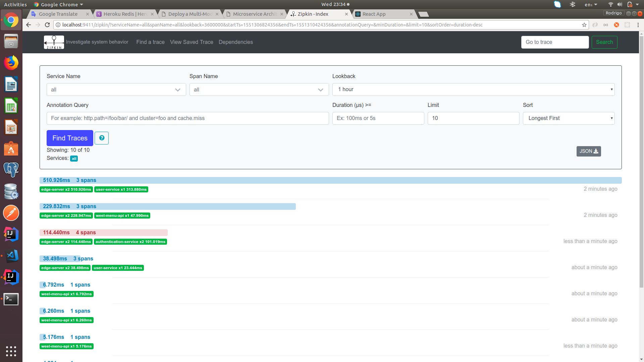The image size is (644, 362).
Task: Open Postman from the dock
Action: [x=11, y=213]
